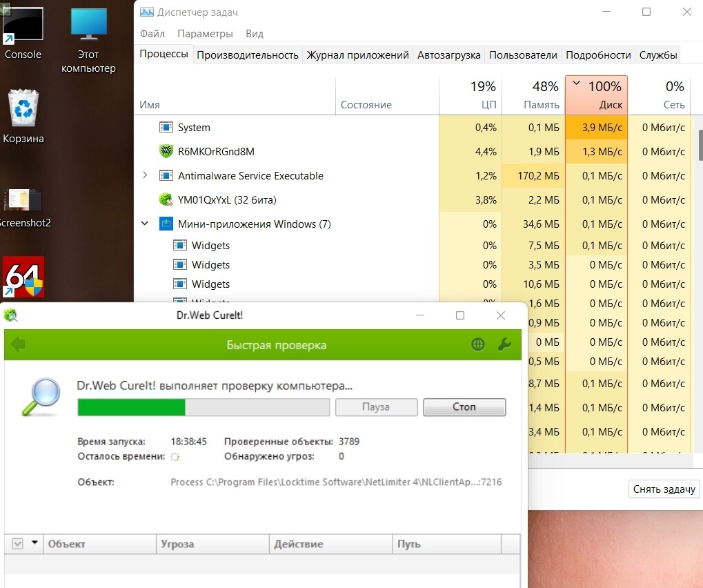Click the R6MKOrRGnd8M spider icon
This screenshot has width=703, height=588.
(x=166, y=151)
